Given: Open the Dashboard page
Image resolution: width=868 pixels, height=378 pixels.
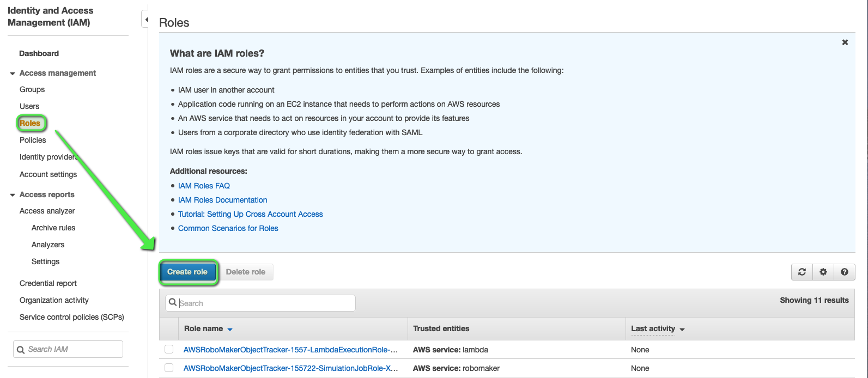Looking at the screenshot, I should point(39,53).
